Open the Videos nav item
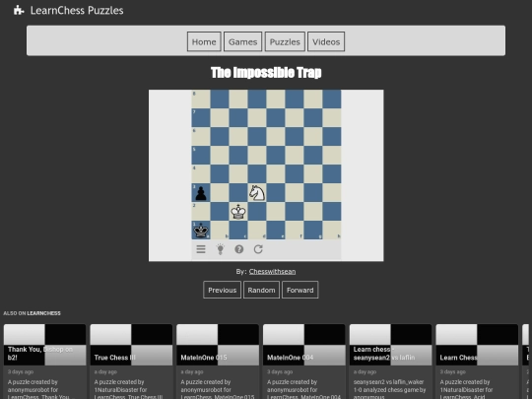532x399 pixels. pos(326,41)
